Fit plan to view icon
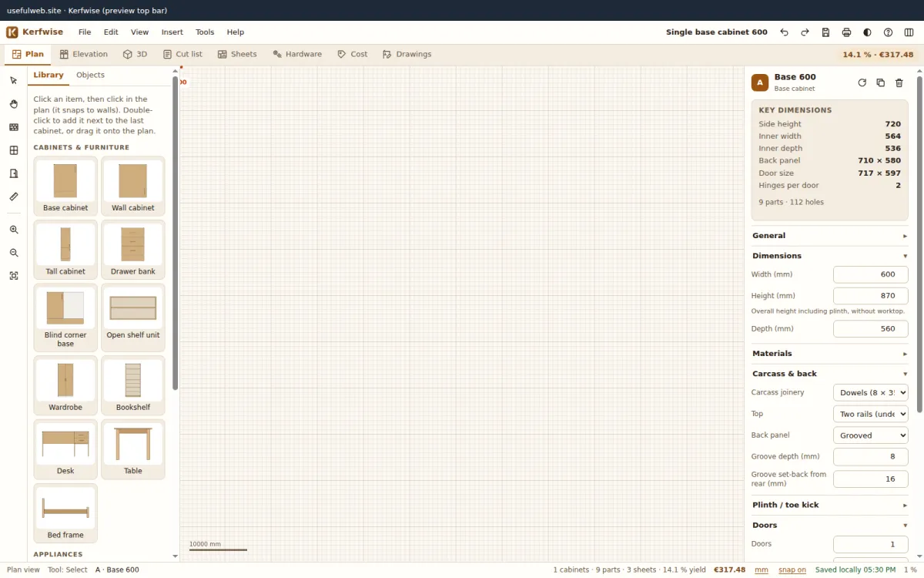 coord(14,276)
